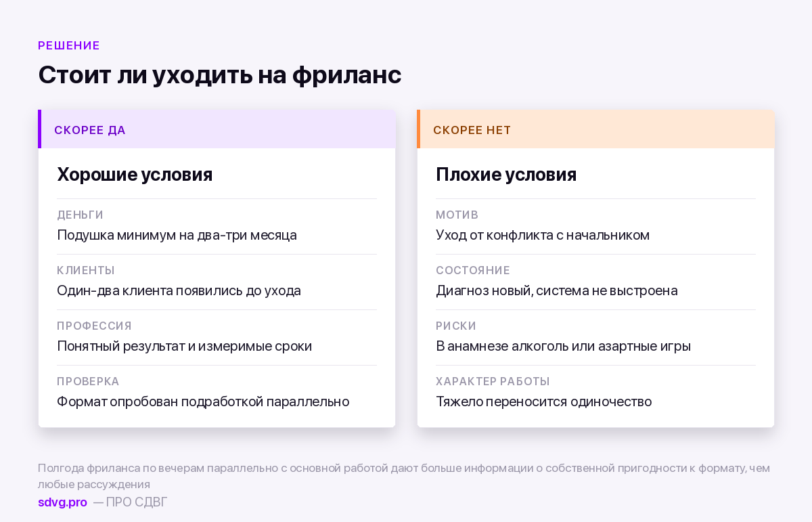Click 'Уход от конфликта с начальником'

(x=543, y=235)
